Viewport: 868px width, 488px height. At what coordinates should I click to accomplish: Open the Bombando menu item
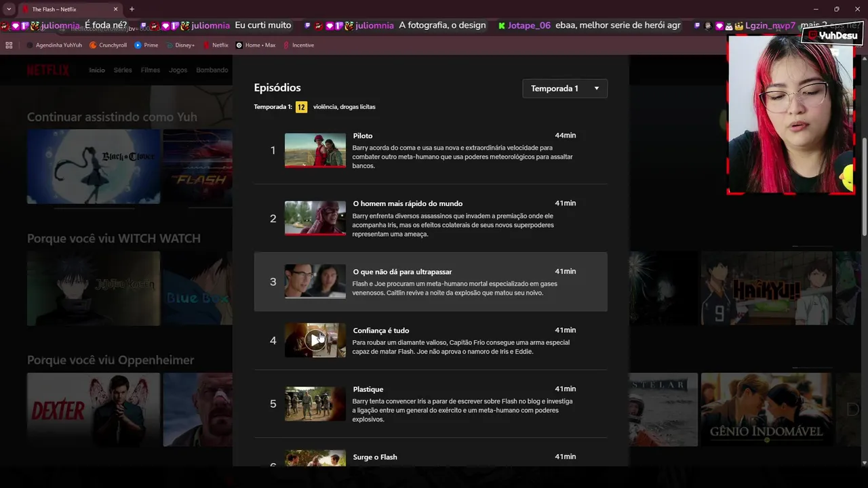[x=212, y=70]
